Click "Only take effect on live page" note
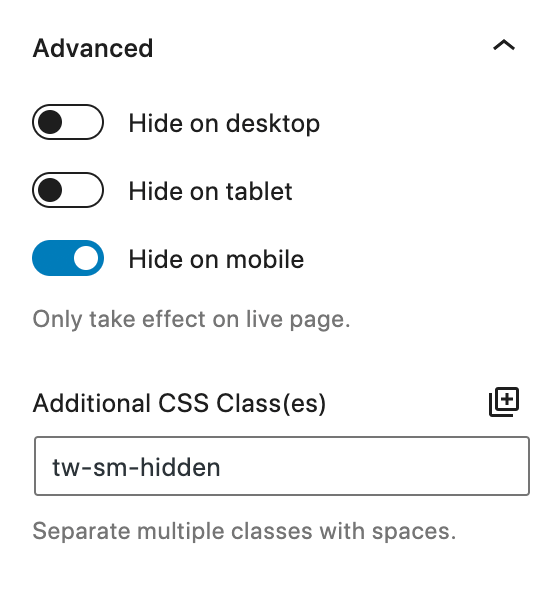 (191, 319)
